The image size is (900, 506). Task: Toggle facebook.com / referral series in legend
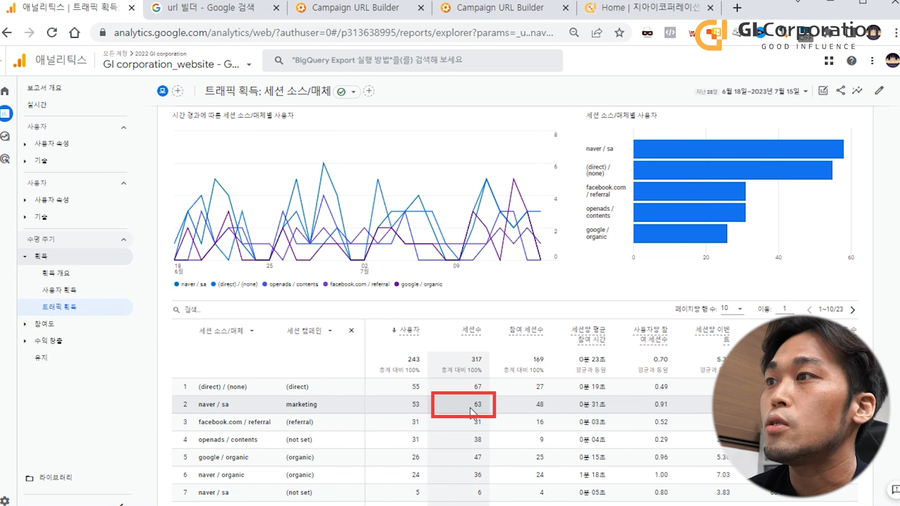pos(356,284)
